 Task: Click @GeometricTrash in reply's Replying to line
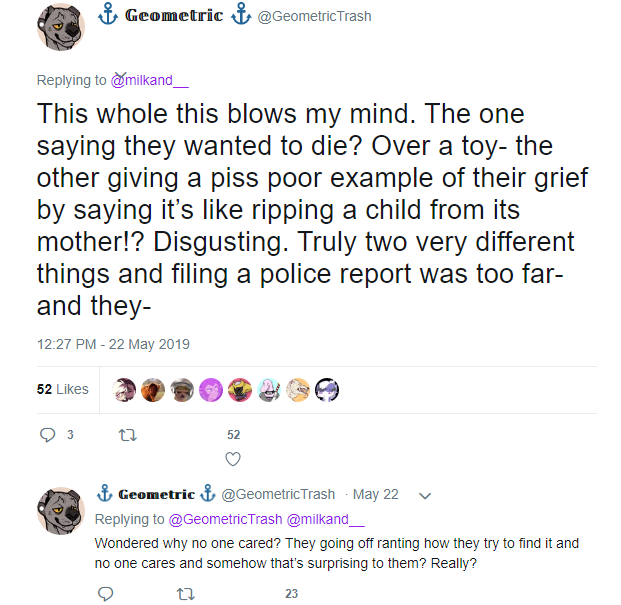tap(225, 519)
